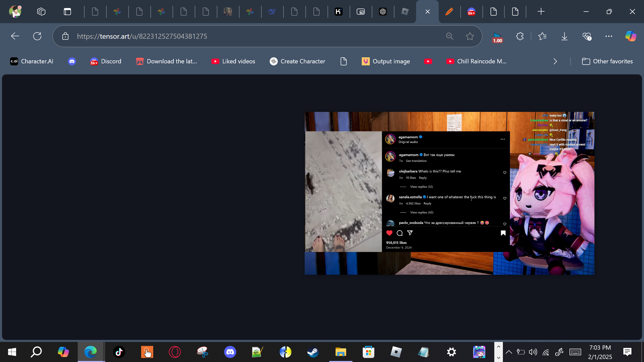Open the browser extensions puzzle icon
Screen dimensions: 644x362
coord(520,36)
